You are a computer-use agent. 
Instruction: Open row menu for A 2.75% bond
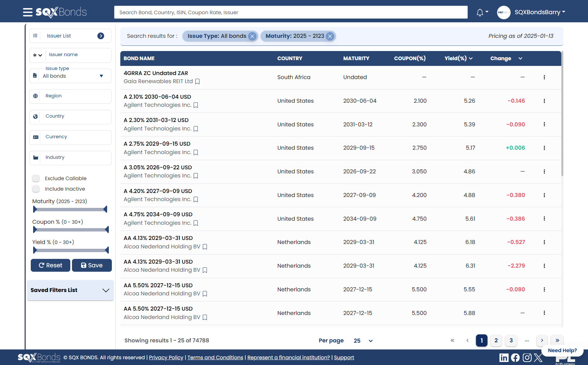(x=544, y=148)
